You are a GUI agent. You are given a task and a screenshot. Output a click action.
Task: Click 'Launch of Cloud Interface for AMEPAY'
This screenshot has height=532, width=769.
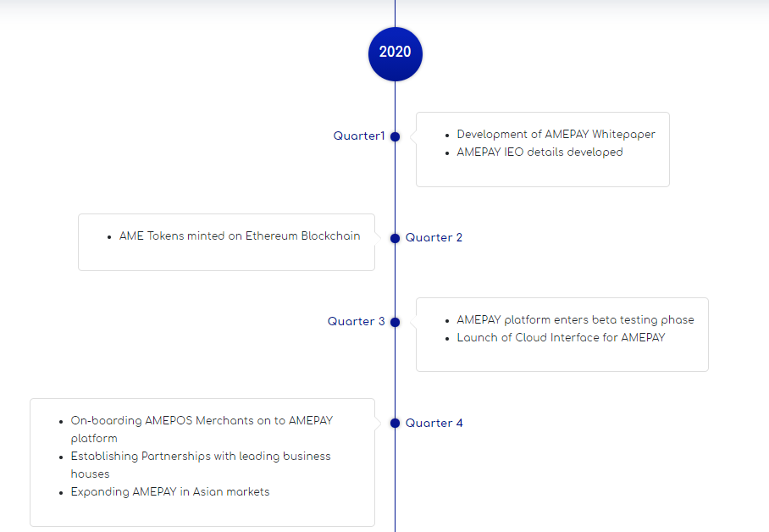click(561, 338)
